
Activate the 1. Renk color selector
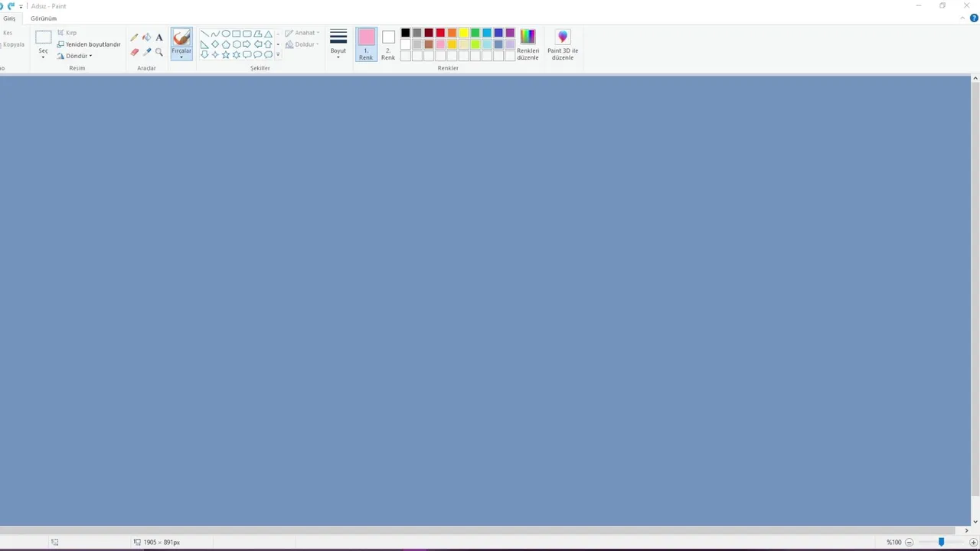click(x=366, y=44)
